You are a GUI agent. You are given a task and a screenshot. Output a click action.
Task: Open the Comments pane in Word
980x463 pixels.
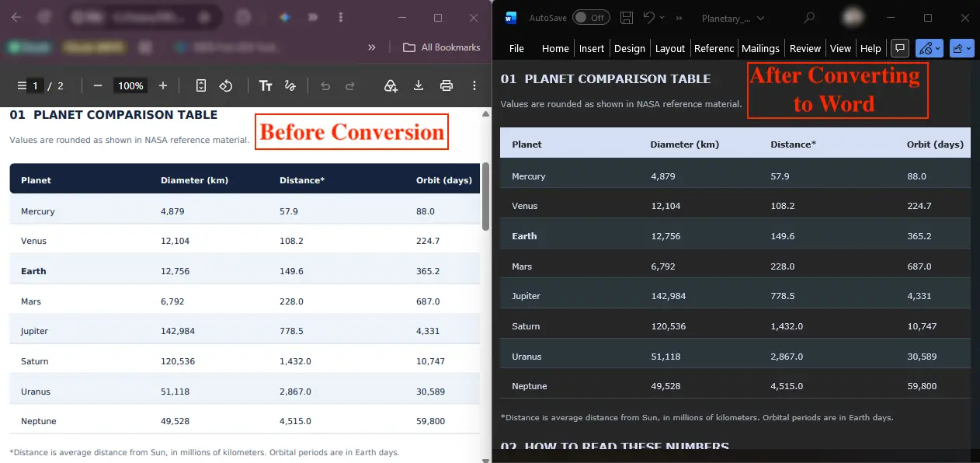(x=900, y=48)
